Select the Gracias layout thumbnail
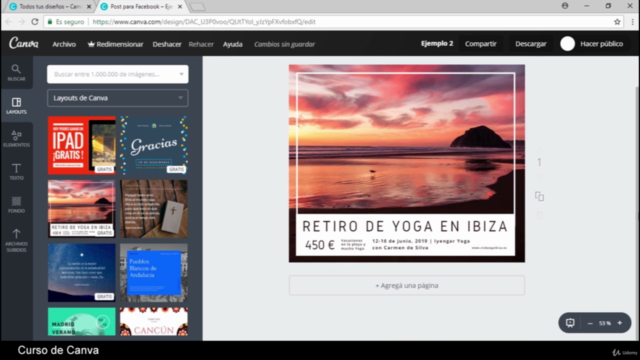The image size is (640, 360). [154, 145]
